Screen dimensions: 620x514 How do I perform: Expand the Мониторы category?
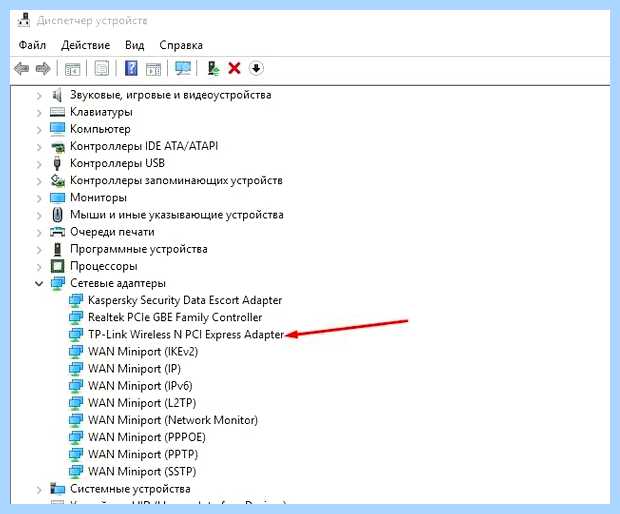click(39, 198)
